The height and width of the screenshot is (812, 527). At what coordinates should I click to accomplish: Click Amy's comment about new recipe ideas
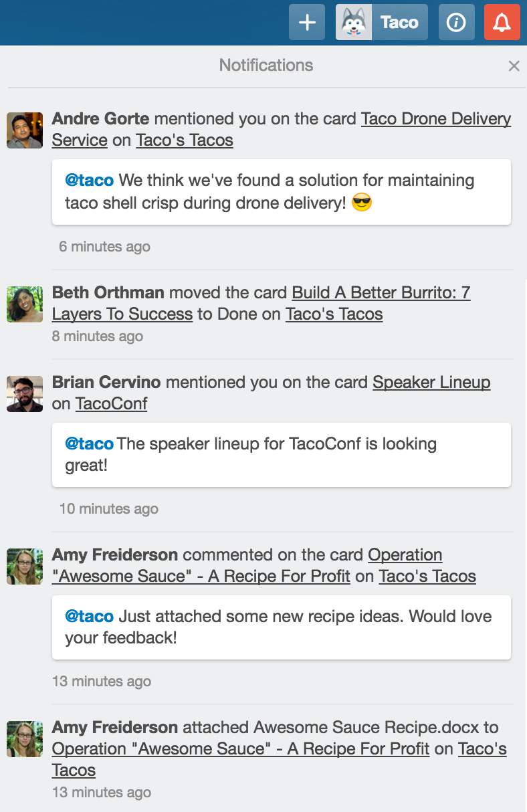point(281,627)
